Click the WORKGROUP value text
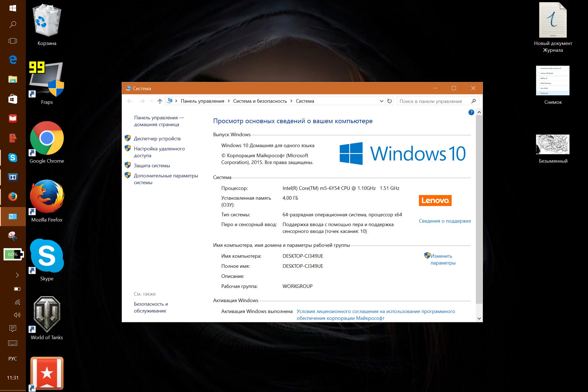Image resolution: width=588 pixels, height=392 pixels. tap(298, 286)
